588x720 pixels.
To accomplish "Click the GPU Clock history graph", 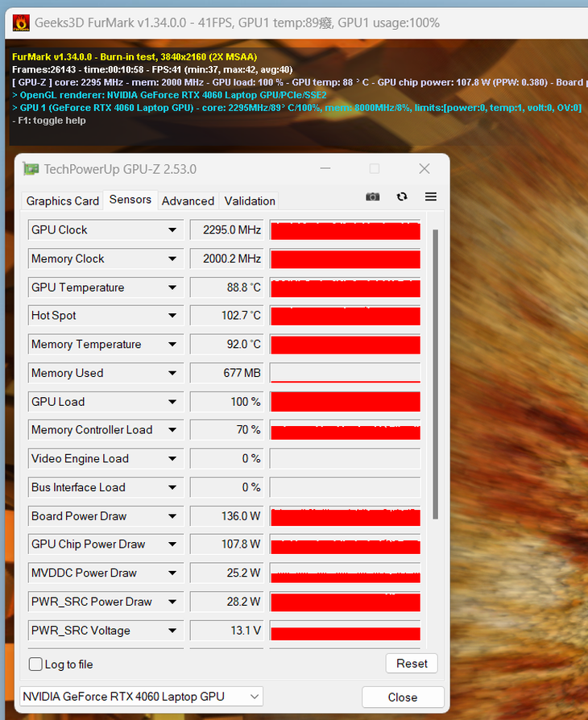I will [345, 230].
